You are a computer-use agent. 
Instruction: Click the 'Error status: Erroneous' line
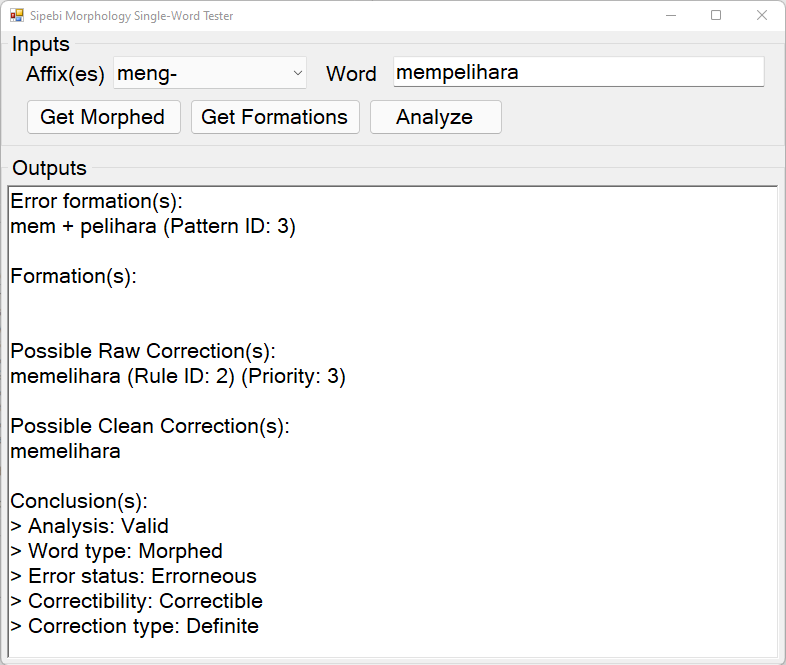tap(133, 576)
